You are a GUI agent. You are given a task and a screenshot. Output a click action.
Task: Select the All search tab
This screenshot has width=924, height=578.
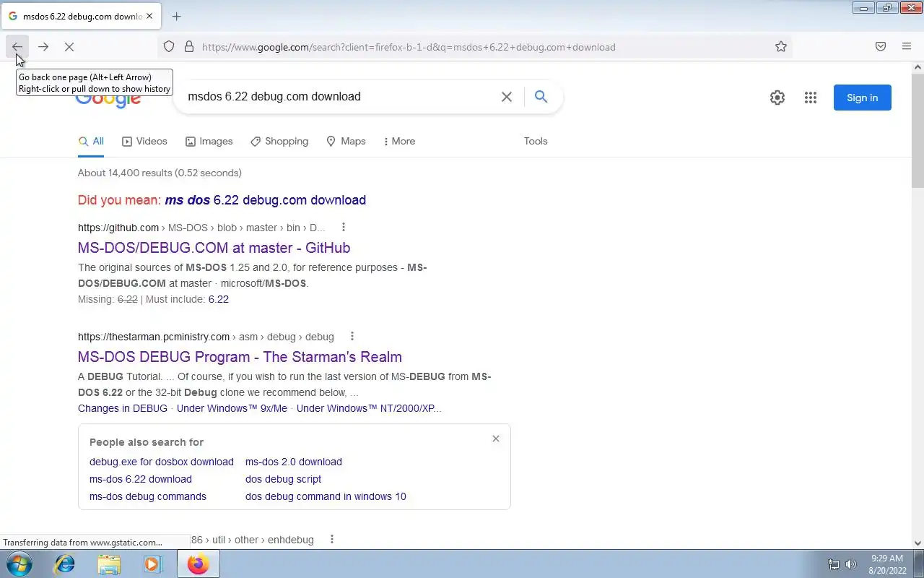91,142
